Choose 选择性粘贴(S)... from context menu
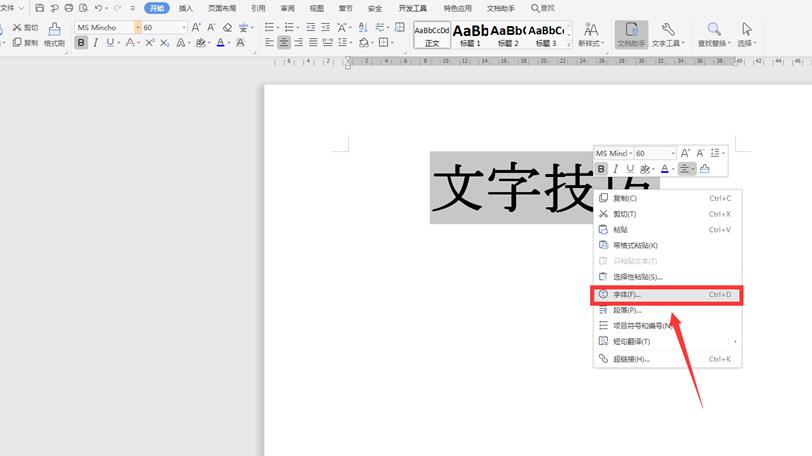 point(667,277)
